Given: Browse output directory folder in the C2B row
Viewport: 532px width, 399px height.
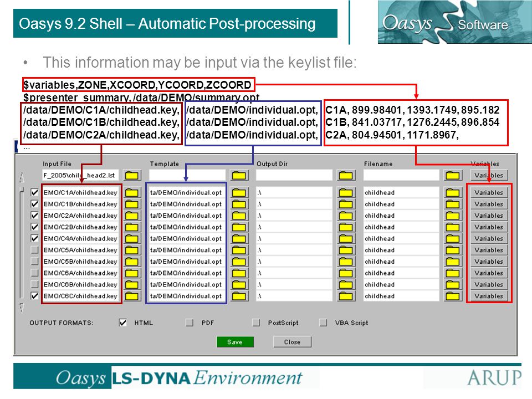Looking at the screenshot, I should point(346,227).
